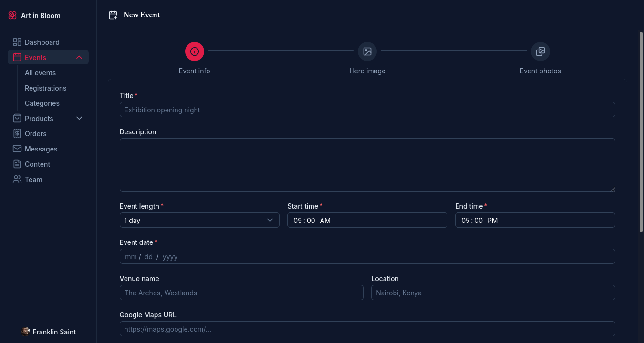Collapse the Events menu chevron

(x=79, y=57)
